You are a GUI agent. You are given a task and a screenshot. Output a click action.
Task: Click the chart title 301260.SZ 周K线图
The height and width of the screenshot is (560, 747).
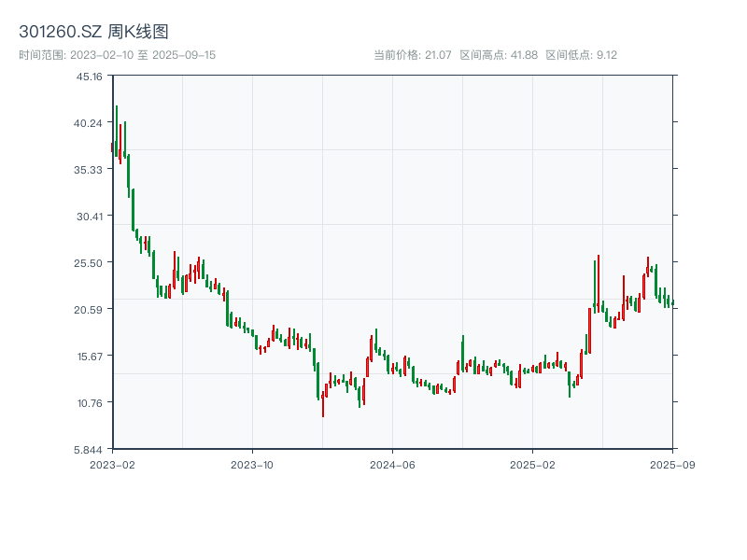(x=94, y=32)
